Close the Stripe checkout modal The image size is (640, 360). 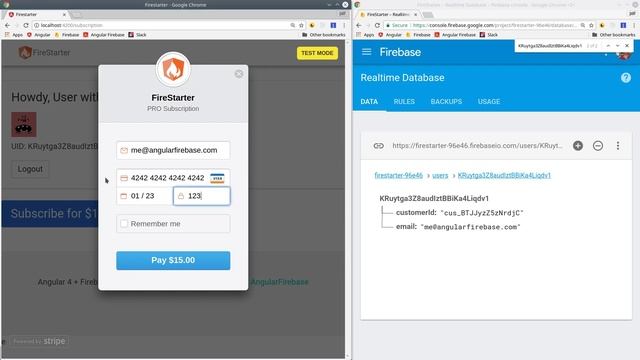[x=239, y=74]
